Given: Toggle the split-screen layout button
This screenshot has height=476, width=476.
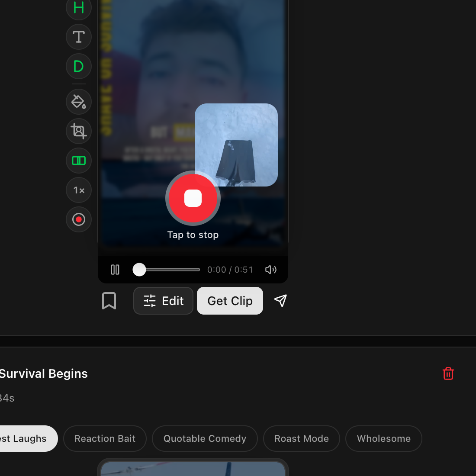Looking at the screenshot, I should click(79, 161).
